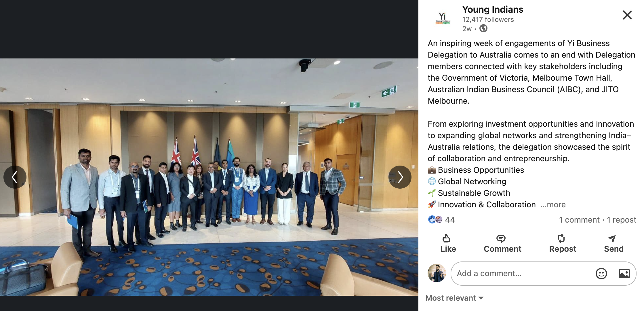Image resolution: width=644 pixels, height=311 pixels.
Task: Open emoji picker in comment box
Action: 601,274
